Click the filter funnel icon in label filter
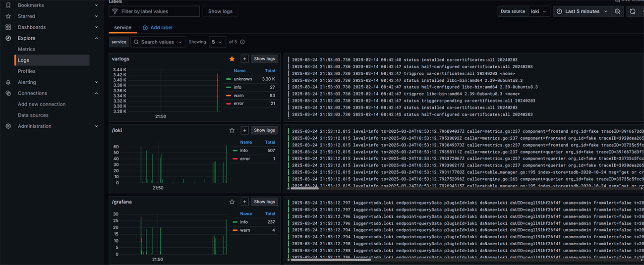 [115, 11]
